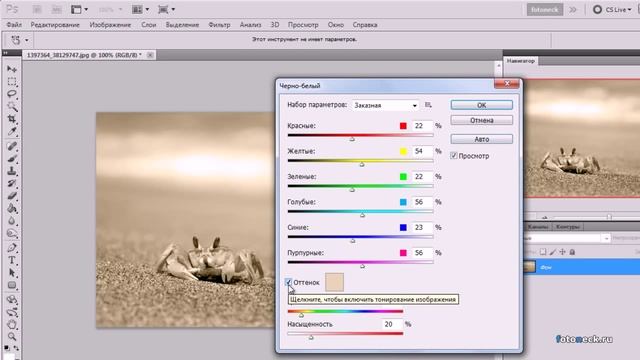
Task: Select the Rectangular Marquee tool
Action: tap(12, 82)
